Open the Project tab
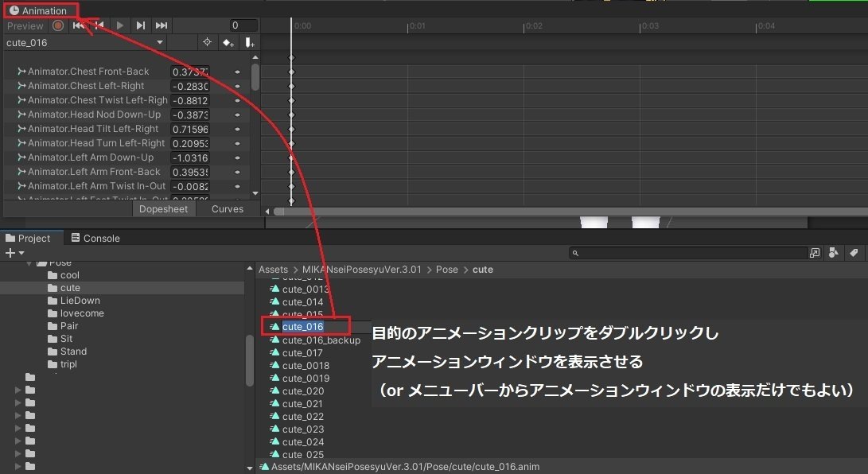 [28, 239]
